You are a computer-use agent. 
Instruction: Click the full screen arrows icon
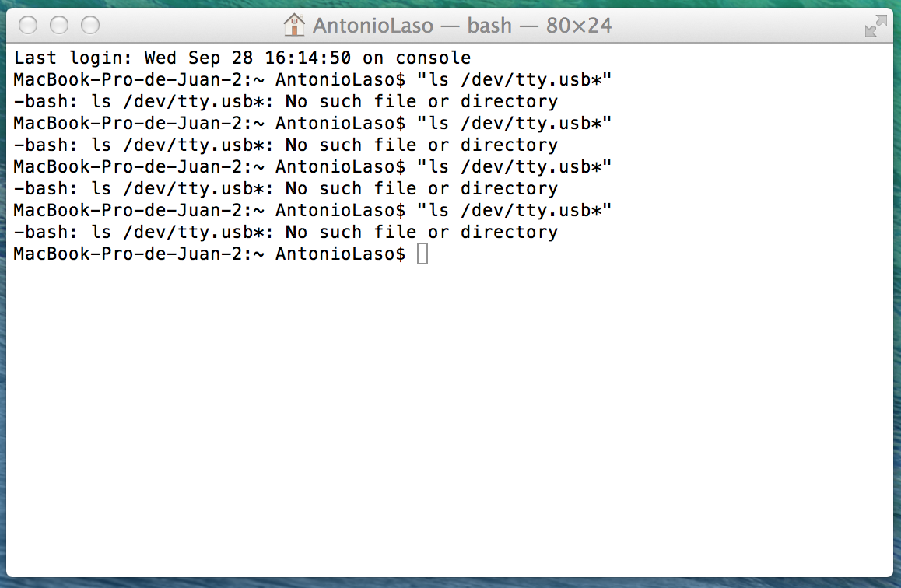click(876, 26)
